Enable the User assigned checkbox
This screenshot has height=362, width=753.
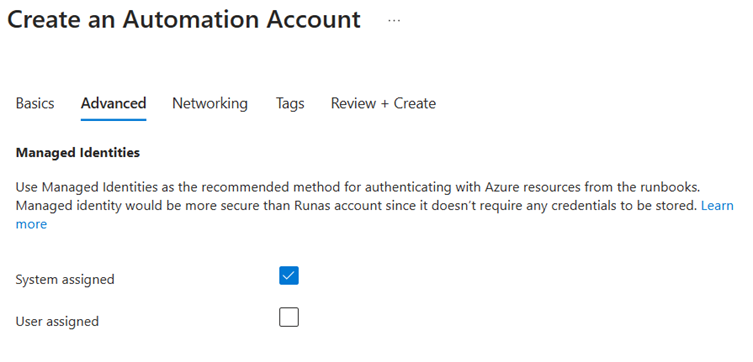tap(289, 317)
